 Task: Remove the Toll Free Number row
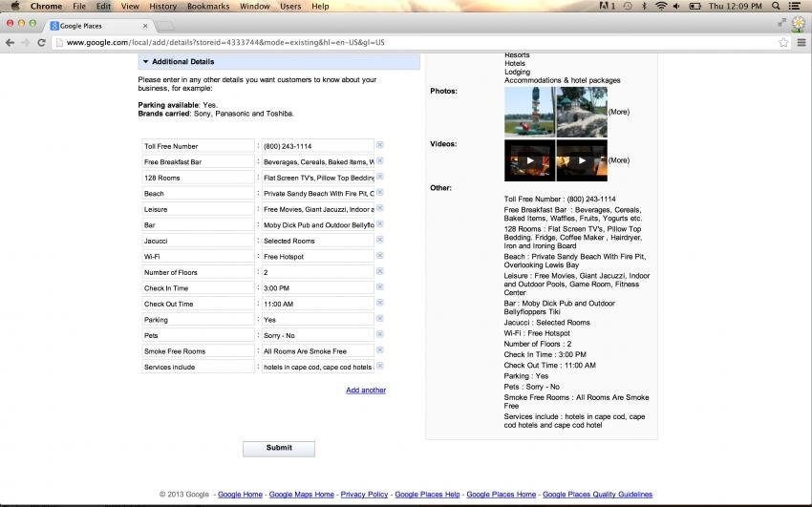(379, 145)
